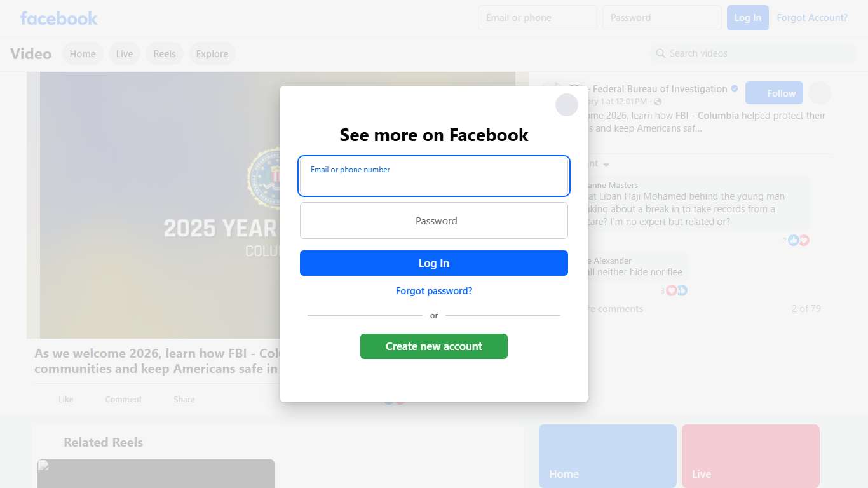Expand the comment sort dropdown arrow
868x488 pixels.
click(x=606, y=165)
